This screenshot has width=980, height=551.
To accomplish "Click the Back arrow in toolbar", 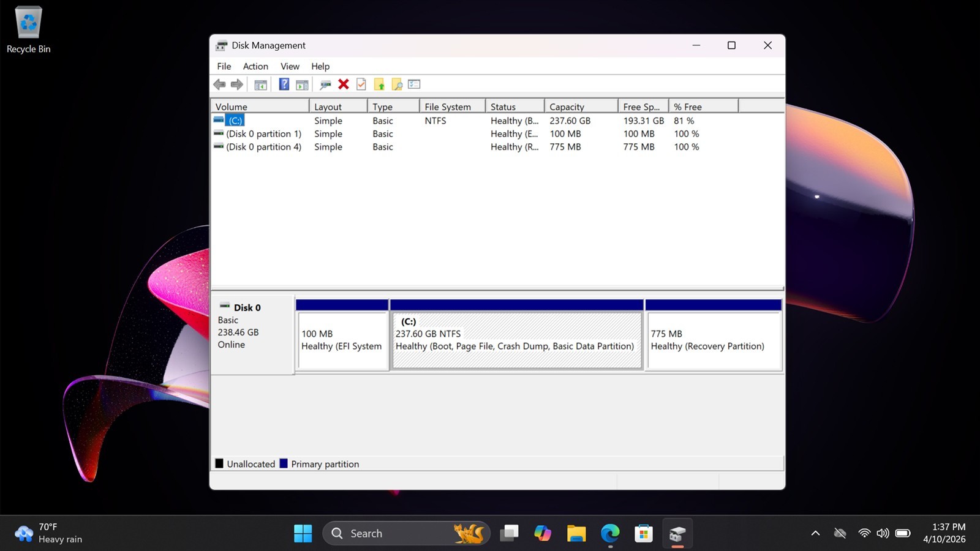I will tap(219, 84).
